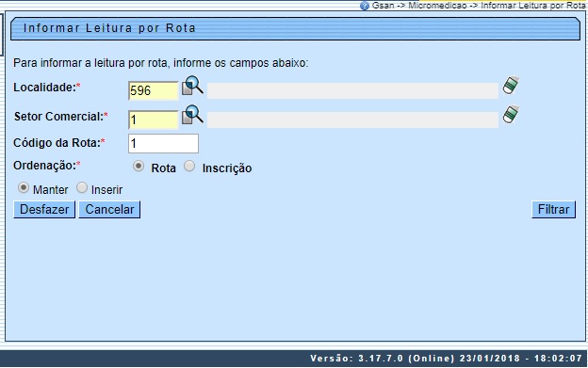Click the Ordenação label
The image size is (588, 368).
[47, 166]
